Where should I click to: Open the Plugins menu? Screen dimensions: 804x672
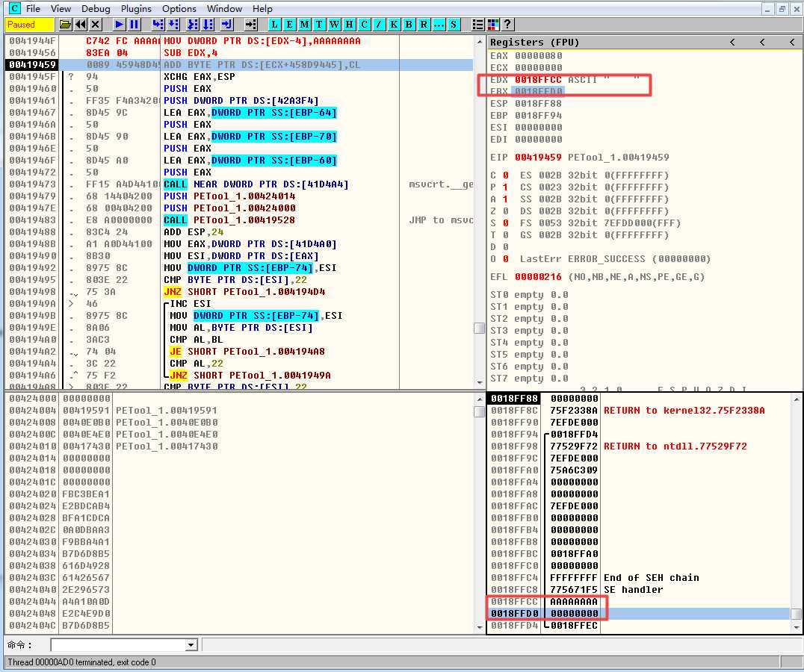[136, 8]
